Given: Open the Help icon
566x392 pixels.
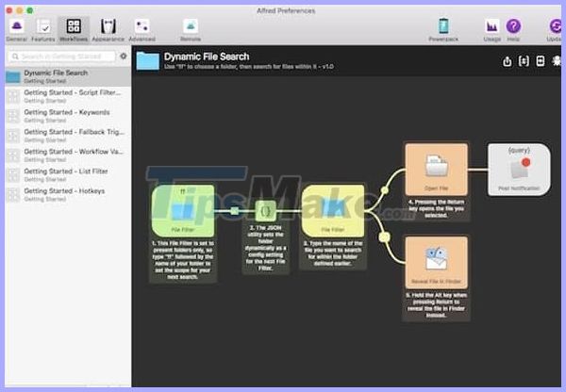Looking at the screenshot, I should pyautogui.click(x=513, y=30).
